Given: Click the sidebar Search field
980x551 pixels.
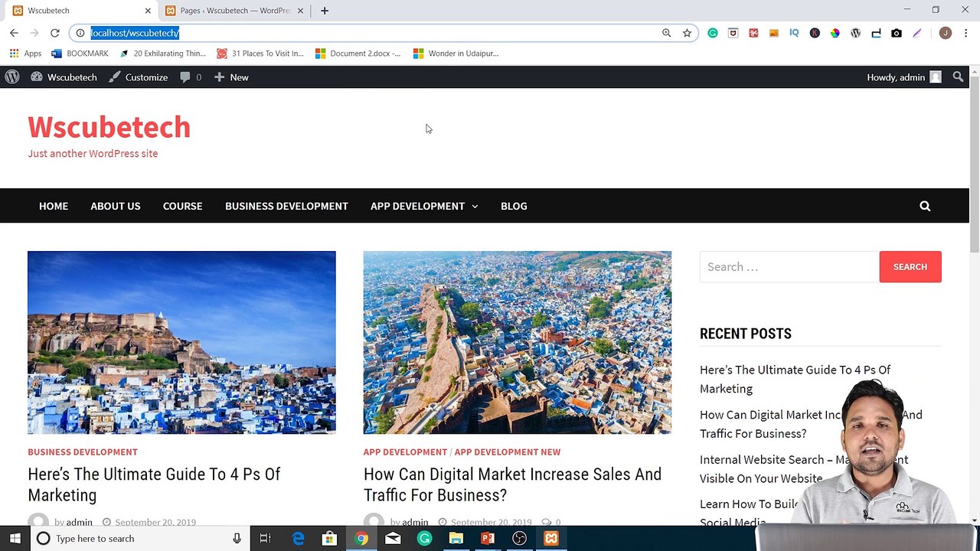Looking at the screenshot, I should (789, 267).
